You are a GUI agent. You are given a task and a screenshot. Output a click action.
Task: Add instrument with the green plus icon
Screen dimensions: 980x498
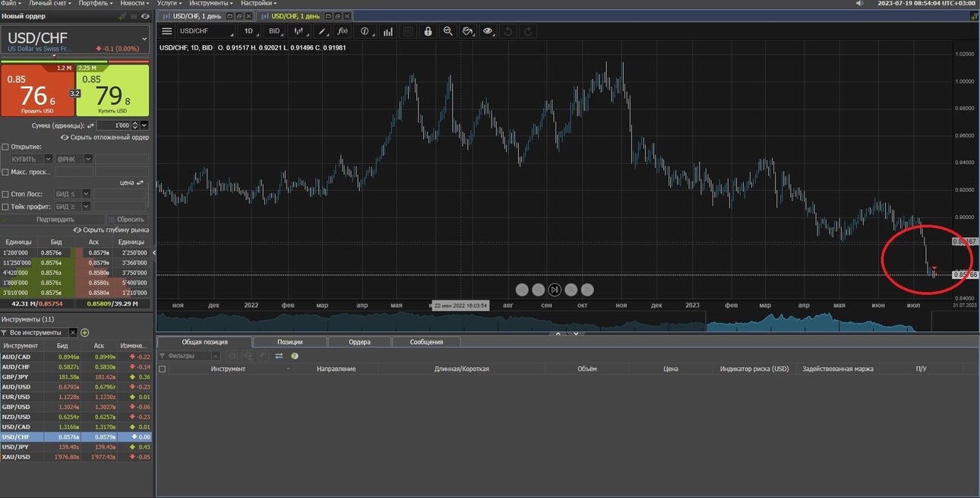click(x=85, y=332)
